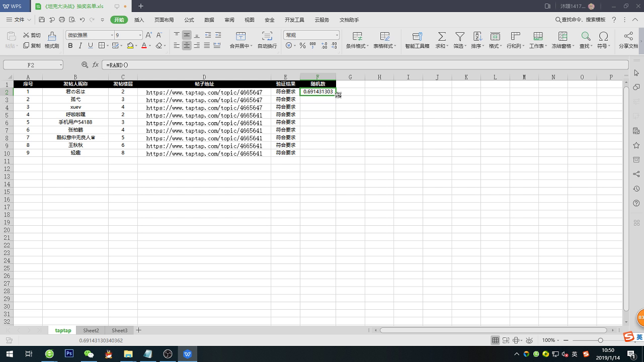Open Conditional Formatting (条件格式) menu
The image size is (644, 362).
click(x=357, y=40)
